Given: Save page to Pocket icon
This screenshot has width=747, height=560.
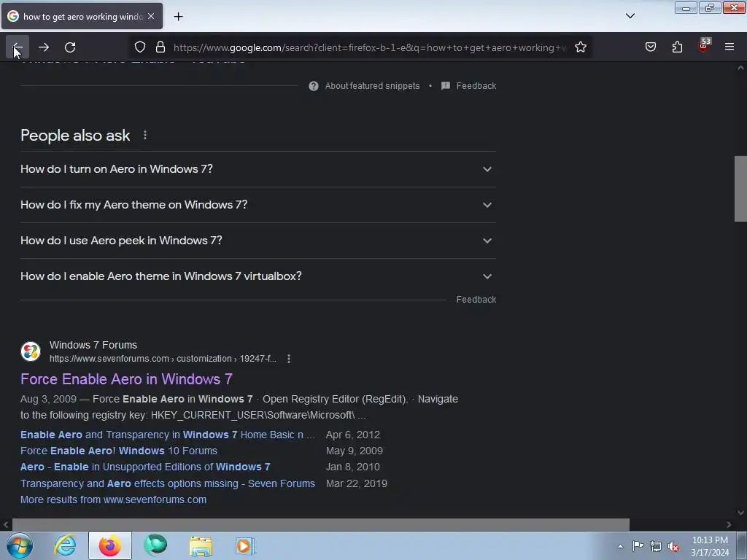Looking at the screenshot, I should pos(650,47).
